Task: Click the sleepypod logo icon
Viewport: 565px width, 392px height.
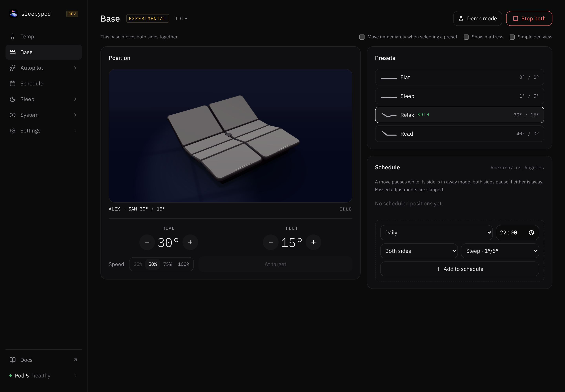Action: [14, 14]
